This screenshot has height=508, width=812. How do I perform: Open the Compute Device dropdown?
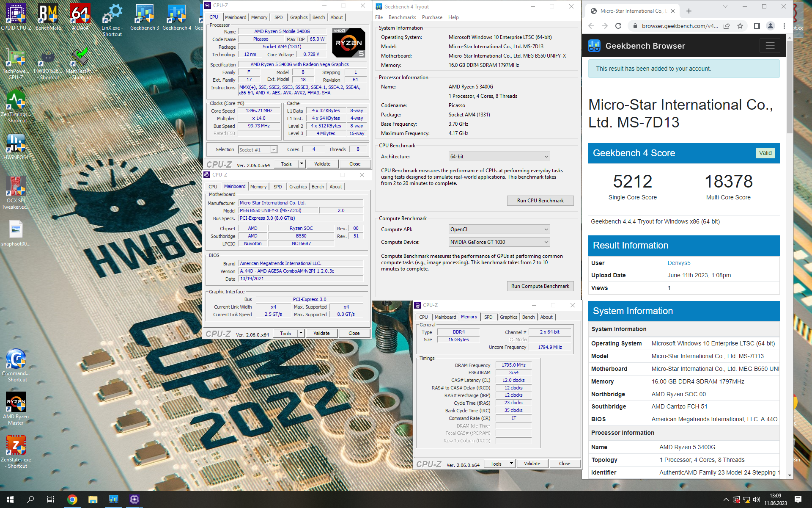click(499, 242)
